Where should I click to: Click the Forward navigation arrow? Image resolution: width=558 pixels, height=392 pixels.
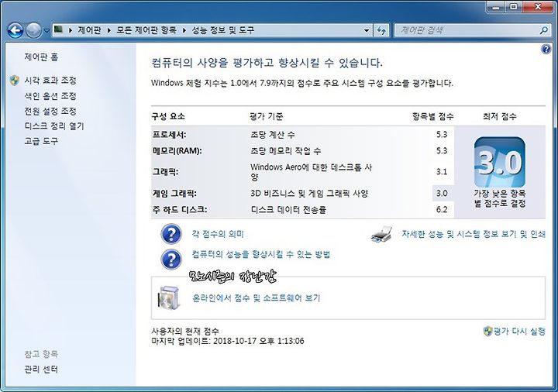click(x=34, y=30)
